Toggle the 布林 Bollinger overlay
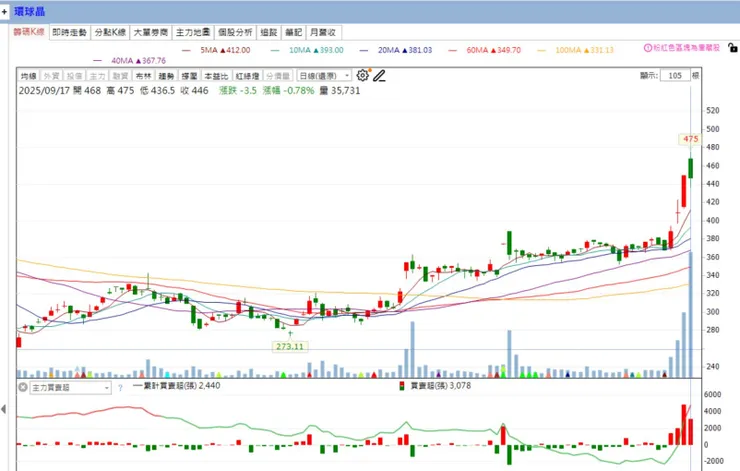The image size is (740, 471). click(x=143, y=76)
